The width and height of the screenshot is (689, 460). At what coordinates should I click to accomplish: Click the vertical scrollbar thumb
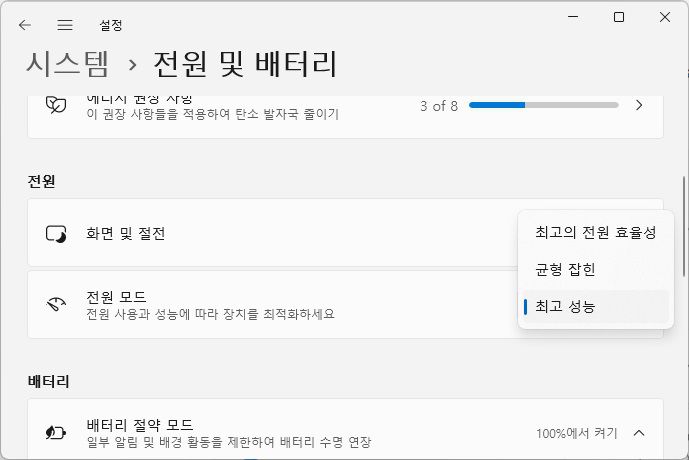pyautogui.click(x=684, y=226)
